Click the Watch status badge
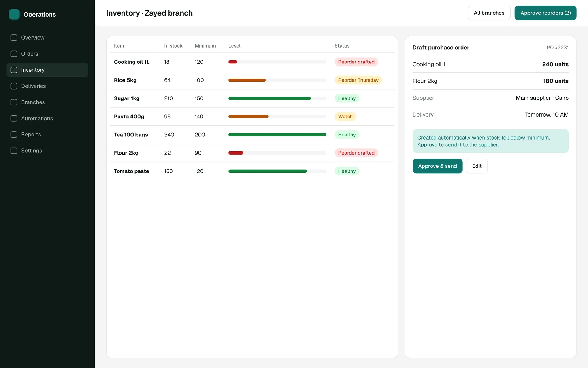 (x=345, y=117)
